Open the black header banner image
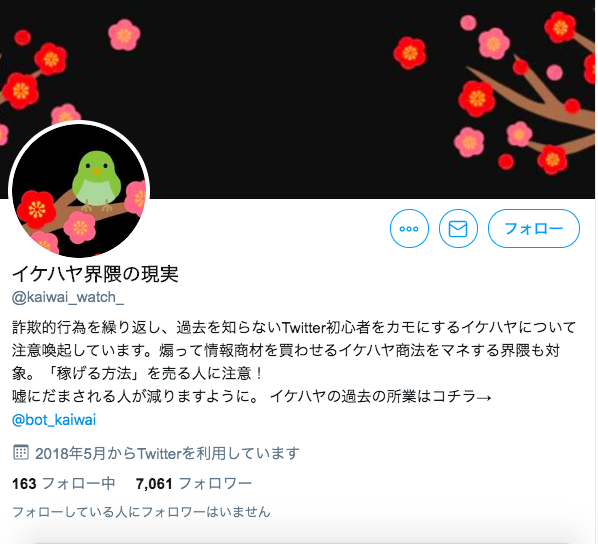The image size is (598, 544). (x=297, y=99)
